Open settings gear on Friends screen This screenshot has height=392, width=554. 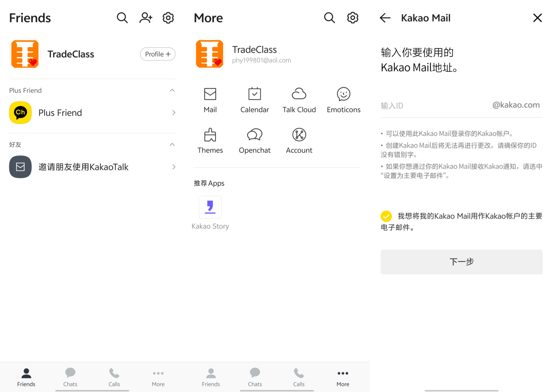click(168, 17)
